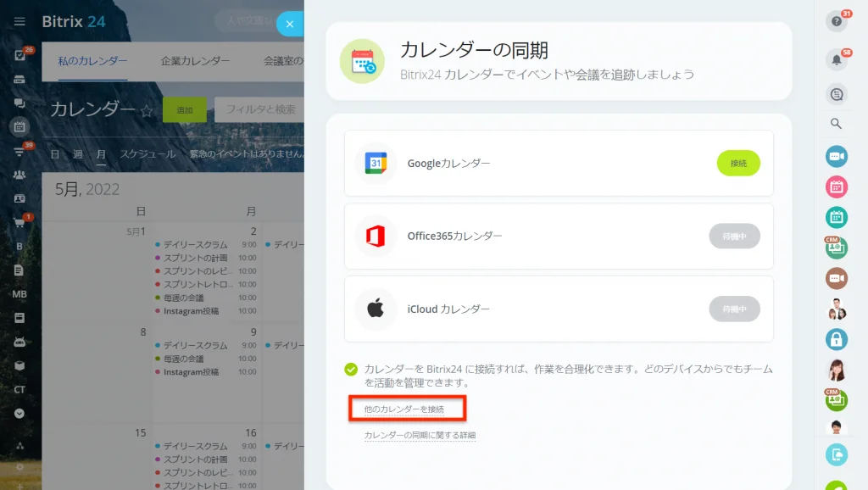Viewport: 868px width, 490px height.
Task: Open the shopping cart icon with badge 1
Action: pyautogui.click(x=19, y=223)
